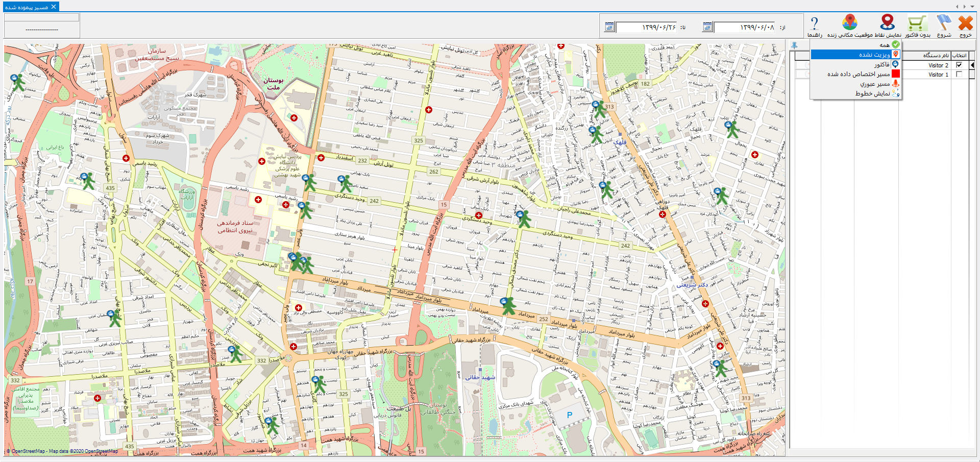This screenshot has width=980, height=462.
Task: Choose نمایش خطوط in the popup menu
Action: point(872,93)
